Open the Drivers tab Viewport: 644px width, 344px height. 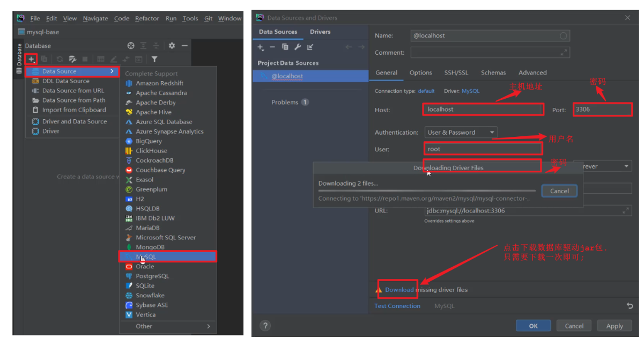click(x=320, y=32)
